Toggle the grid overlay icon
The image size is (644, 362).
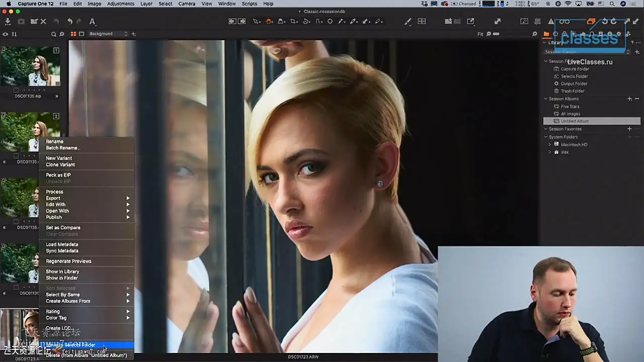pyautogui.click(x=537, y=22)
